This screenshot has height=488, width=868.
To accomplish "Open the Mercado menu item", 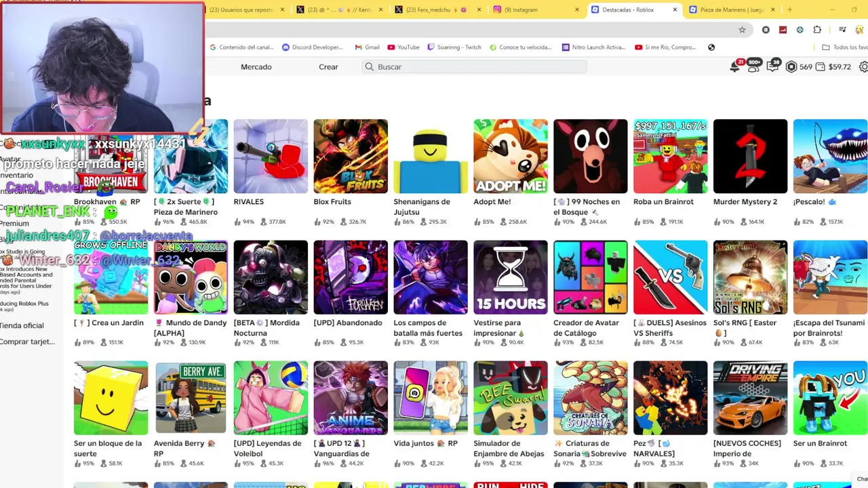I will pyautogui.click(x=256, y=66).
